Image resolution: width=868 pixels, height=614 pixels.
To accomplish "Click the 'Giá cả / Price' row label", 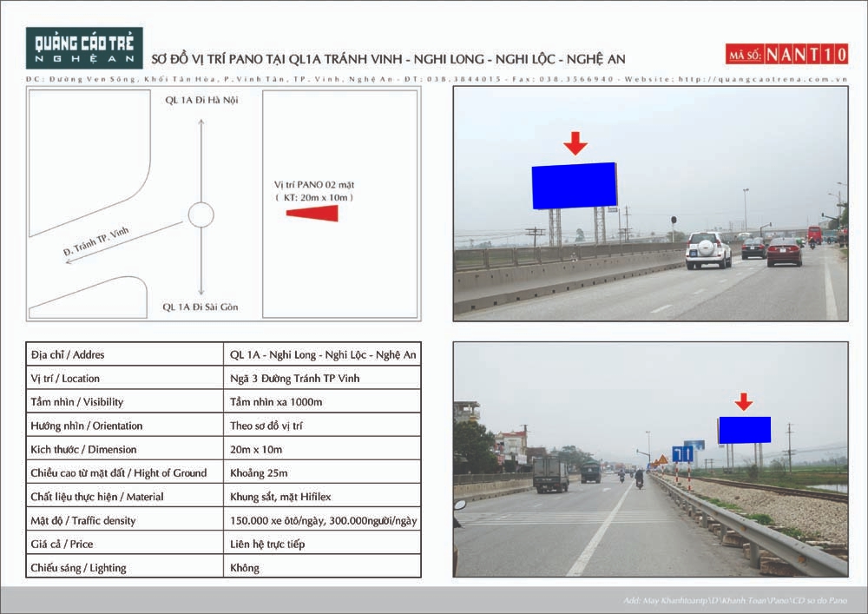I will point(62,544).
